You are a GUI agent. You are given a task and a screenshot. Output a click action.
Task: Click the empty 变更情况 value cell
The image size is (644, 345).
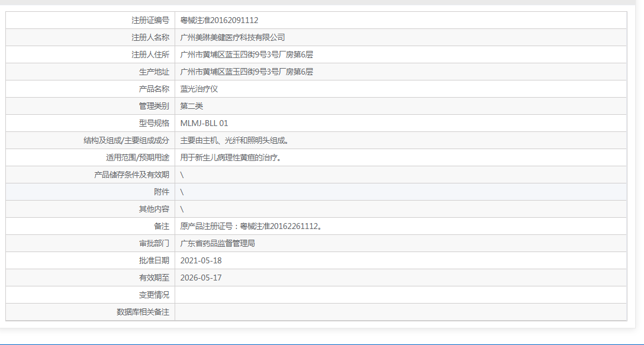pos(355,295)
